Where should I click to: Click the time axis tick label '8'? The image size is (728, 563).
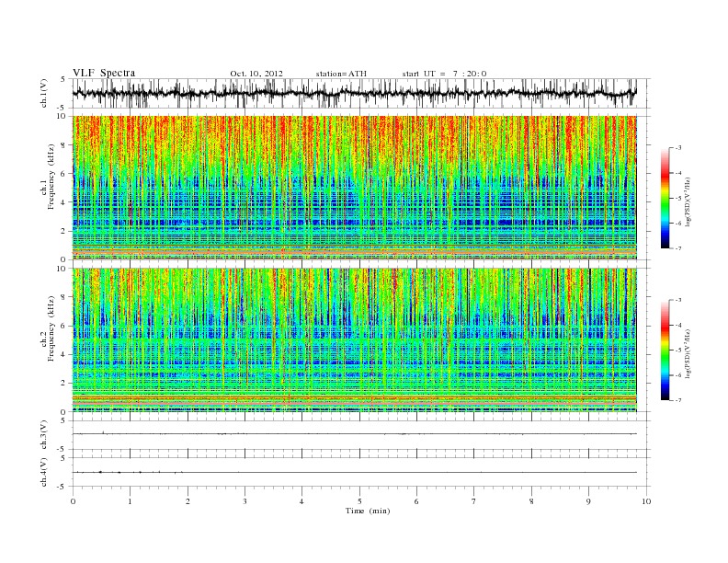point(531,501)
